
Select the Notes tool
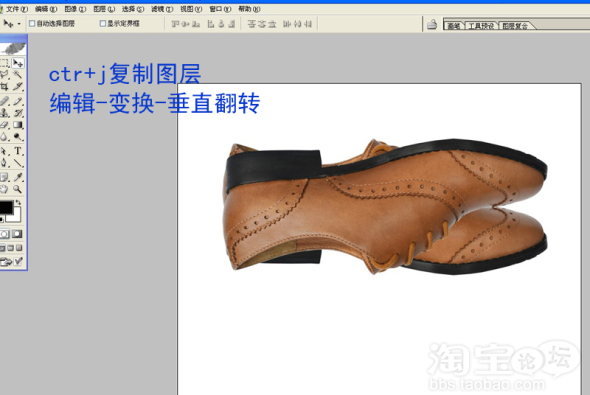coord(5,177)
